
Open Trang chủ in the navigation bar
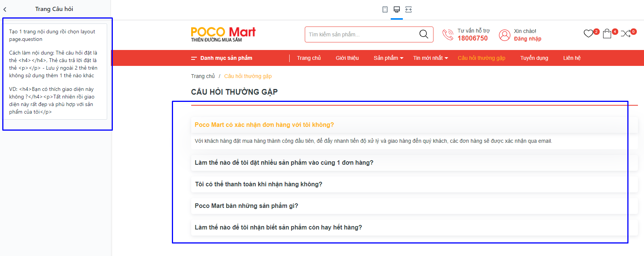coord(309,58)
